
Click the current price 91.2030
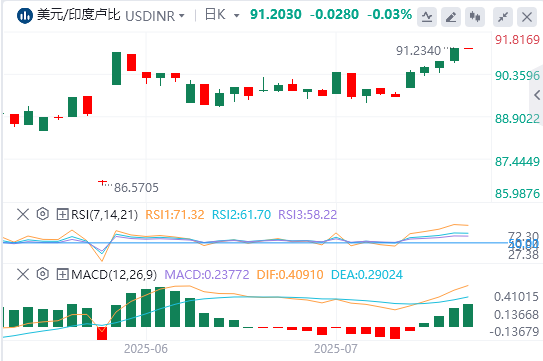coord(276,15)
